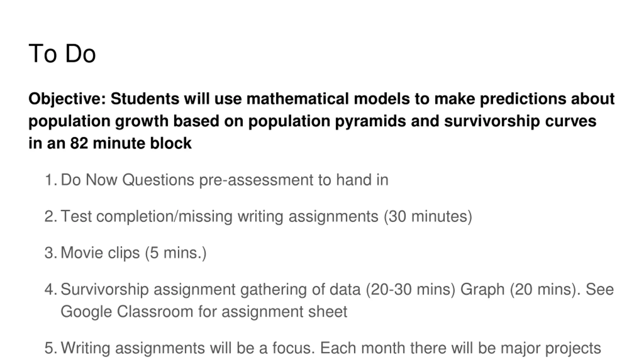The width and height of the screenshot is (644, 362).
Task: Click the "(30 minutes)" text
Action: point(428,216)
